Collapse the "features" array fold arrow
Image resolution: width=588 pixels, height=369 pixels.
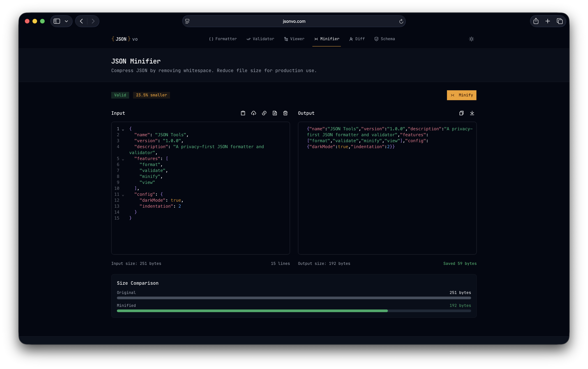pos(123,159)
